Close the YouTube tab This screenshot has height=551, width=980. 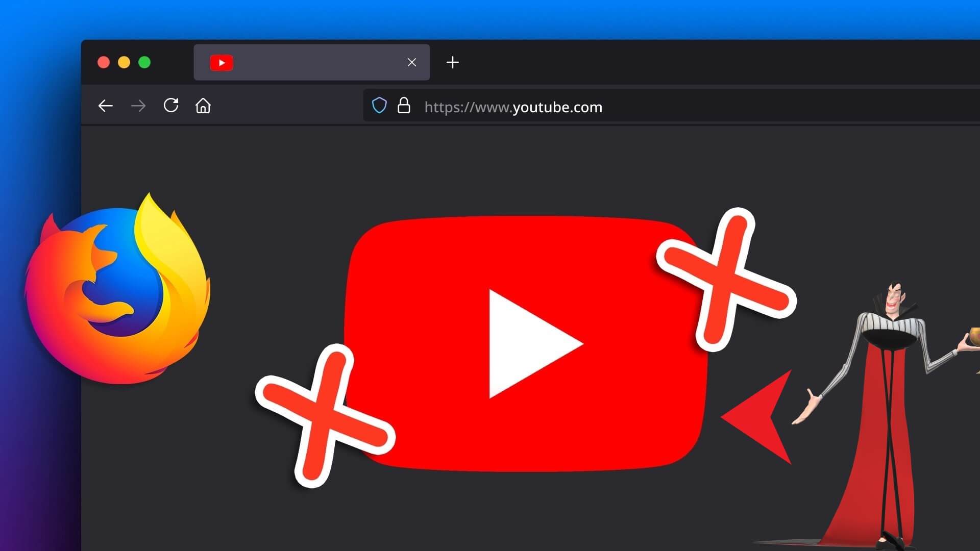(411, 62)
